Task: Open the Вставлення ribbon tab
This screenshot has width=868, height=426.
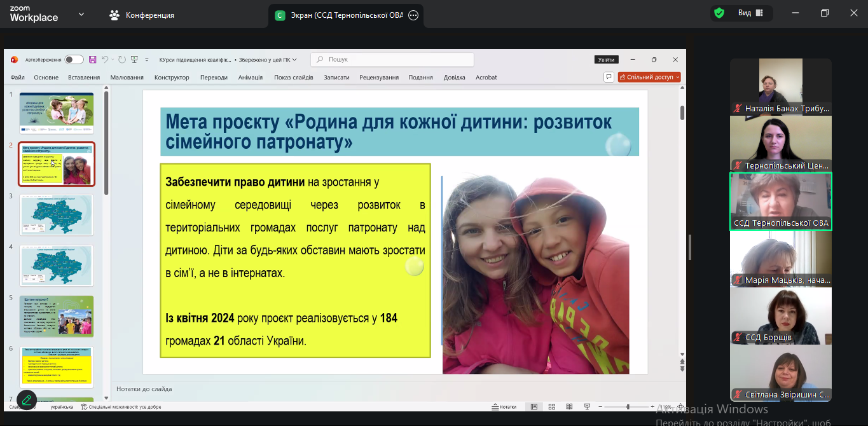Action: 84,78
